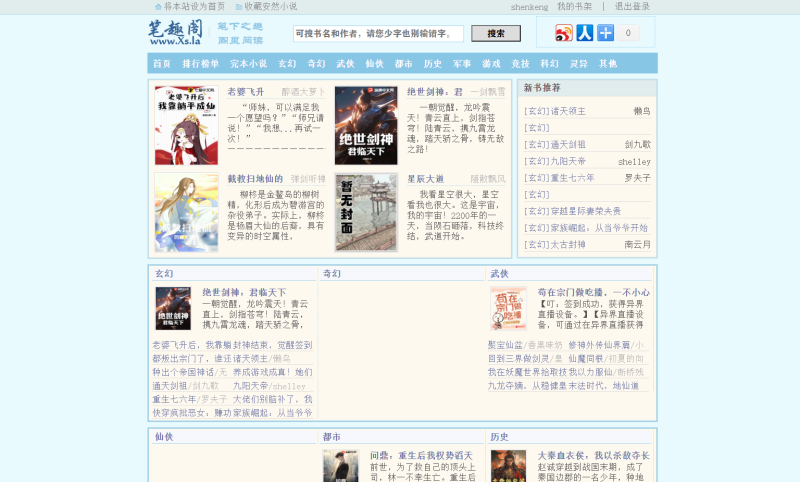Screen dimensions: 800x482
Task: Click the book search input field
Action: [x=378, y=34]
